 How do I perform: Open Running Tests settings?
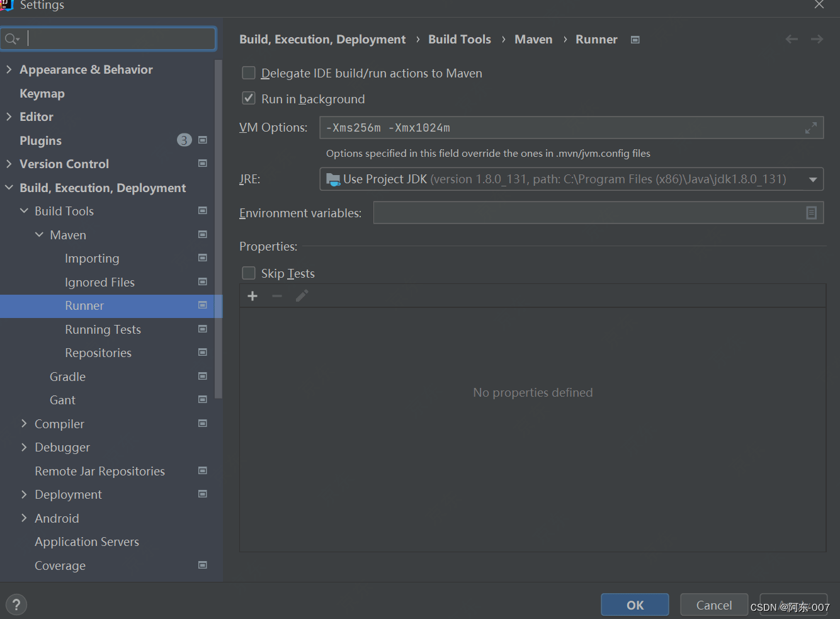103,329
